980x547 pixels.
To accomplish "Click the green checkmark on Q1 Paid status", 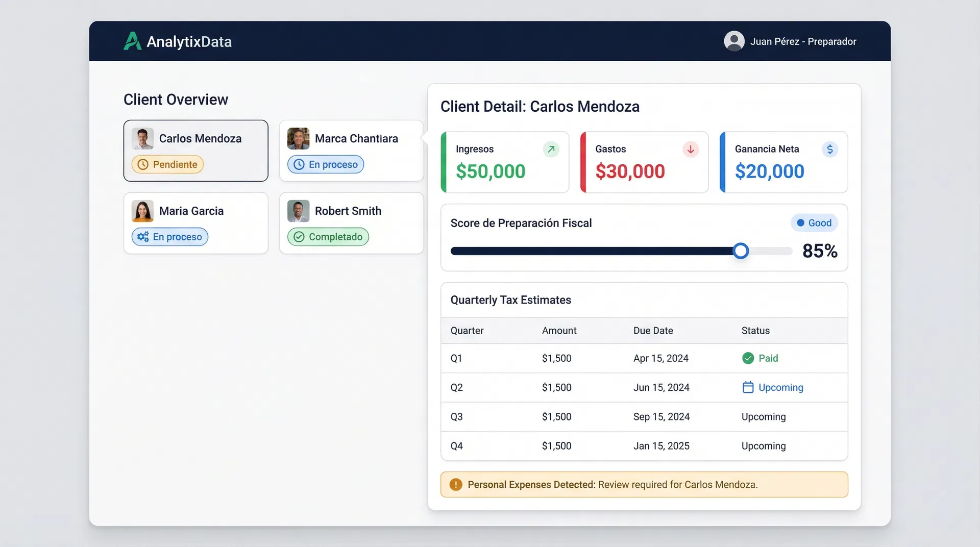I will [748, 358].
